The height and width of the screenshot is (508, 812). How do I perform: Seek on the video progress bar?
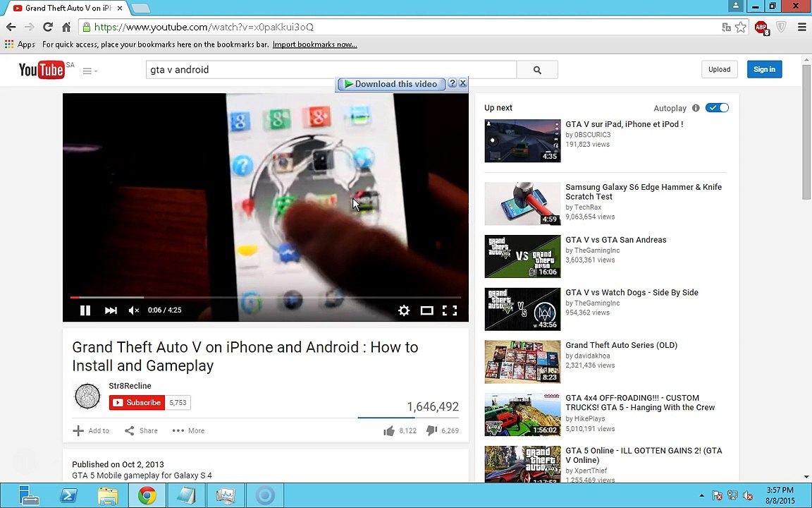point(266,298)
